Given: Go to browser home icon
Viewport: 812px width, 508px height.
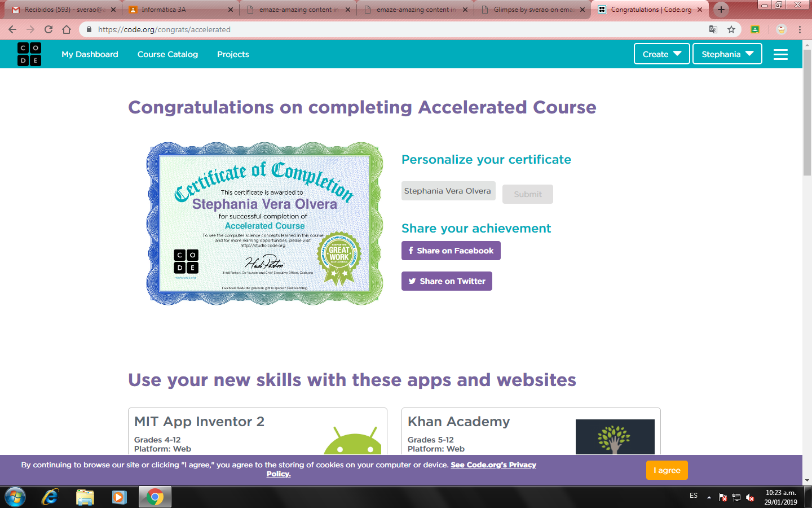Looking at the screenshot, I should pyautogui.click(x=67, y=29).
